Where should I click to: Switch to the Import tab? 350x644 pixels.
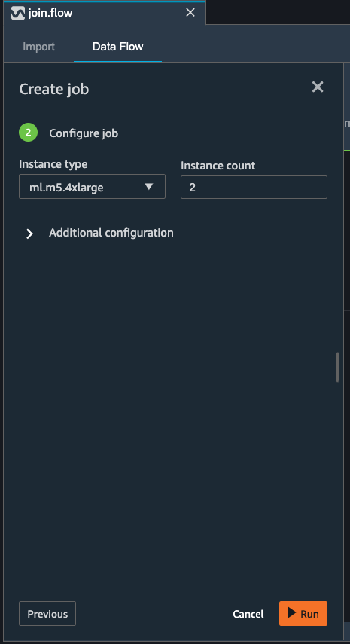coord(38,47)
